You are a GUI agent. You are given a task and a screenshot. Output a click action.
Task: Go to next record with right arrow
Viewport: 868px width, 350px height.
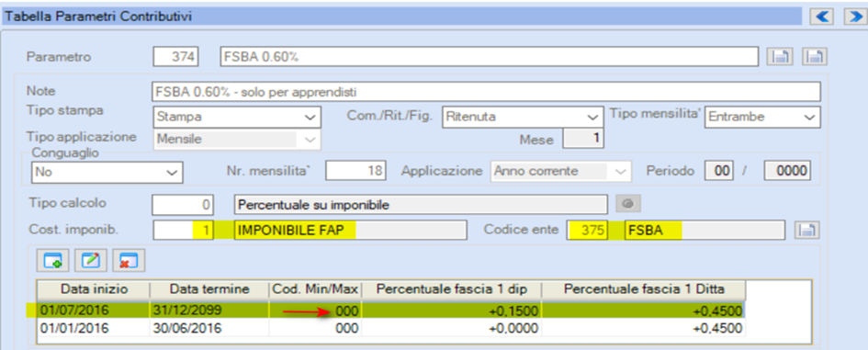(855, 17)
